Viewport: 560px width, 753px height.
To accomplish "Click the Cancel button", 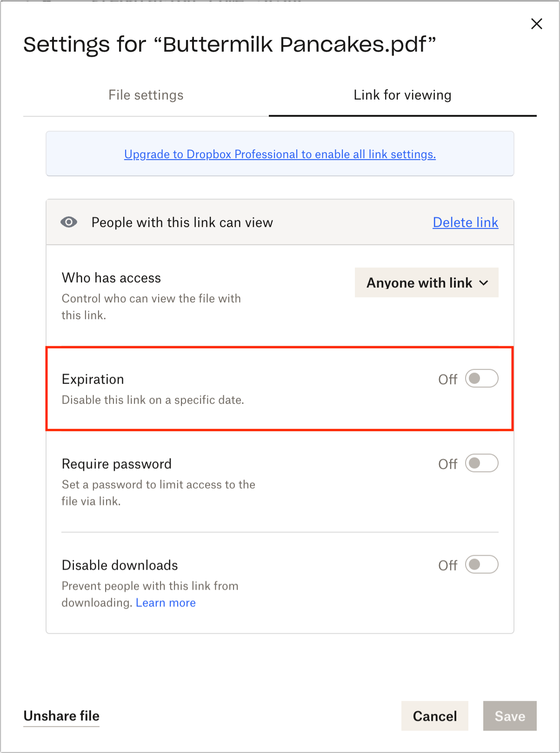I will pos(435,716).
